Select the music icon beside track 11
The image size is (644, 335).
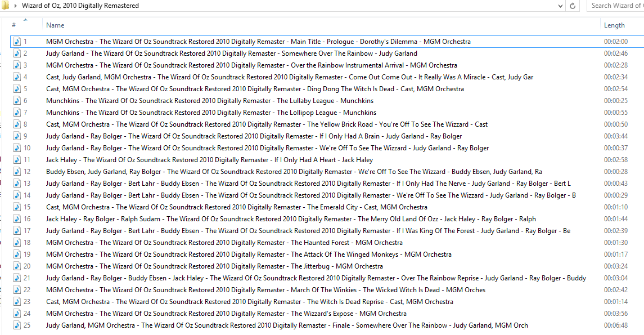[x=17, y=160]
